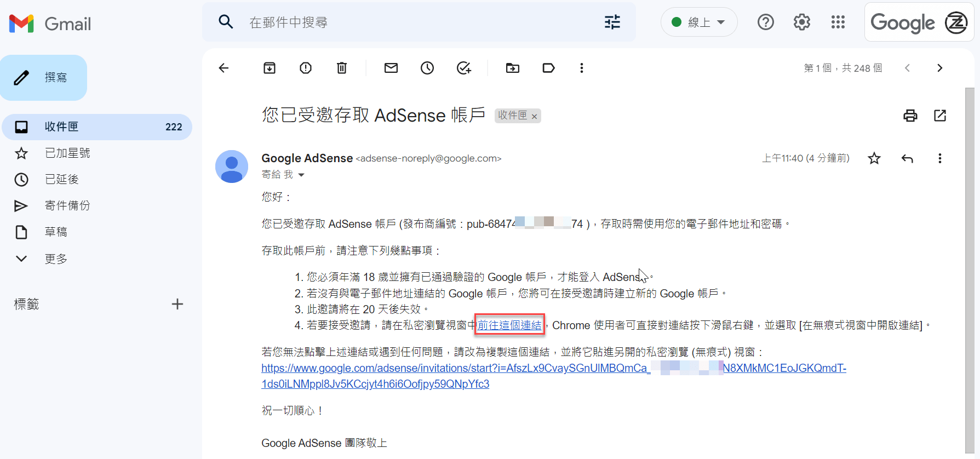
Task: Open email in new window
Action: [x=940, y=116]
